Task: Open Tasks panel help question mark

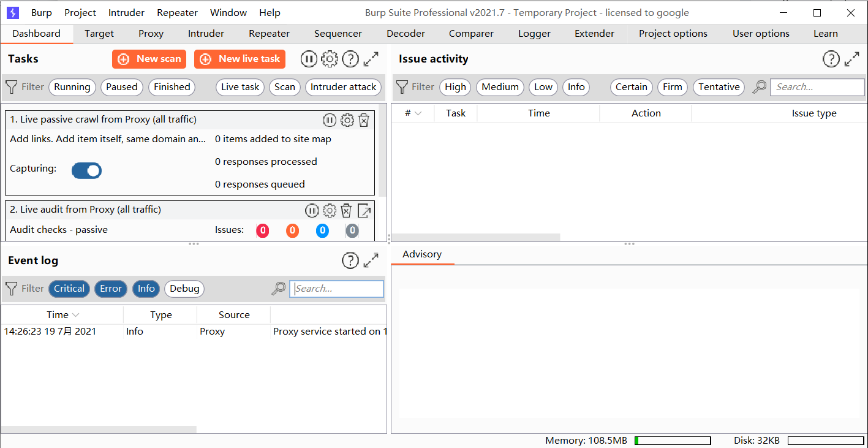Action: coord(350,59)
